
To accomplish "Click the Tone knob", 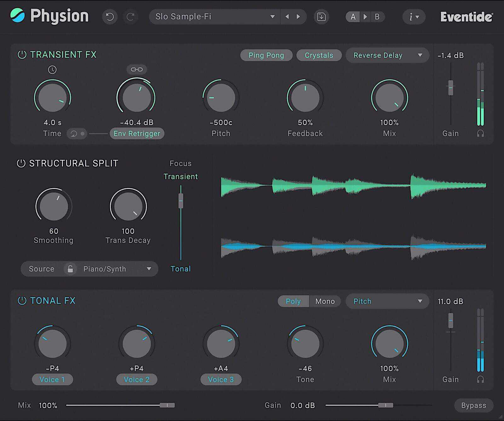I will click(x=305, y=343).
